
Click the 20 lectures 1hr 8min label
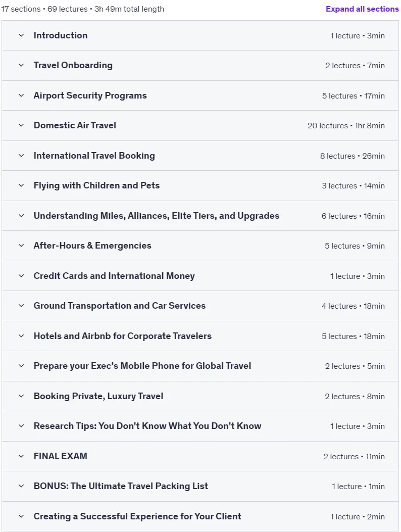[x=346, y=125]
